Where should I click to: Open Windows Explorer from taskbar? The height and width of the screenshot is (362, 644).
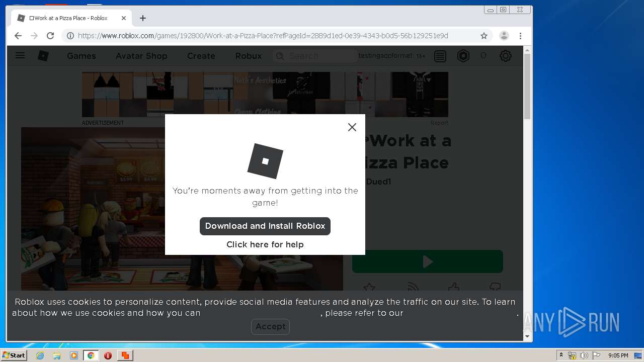(57, 355)
